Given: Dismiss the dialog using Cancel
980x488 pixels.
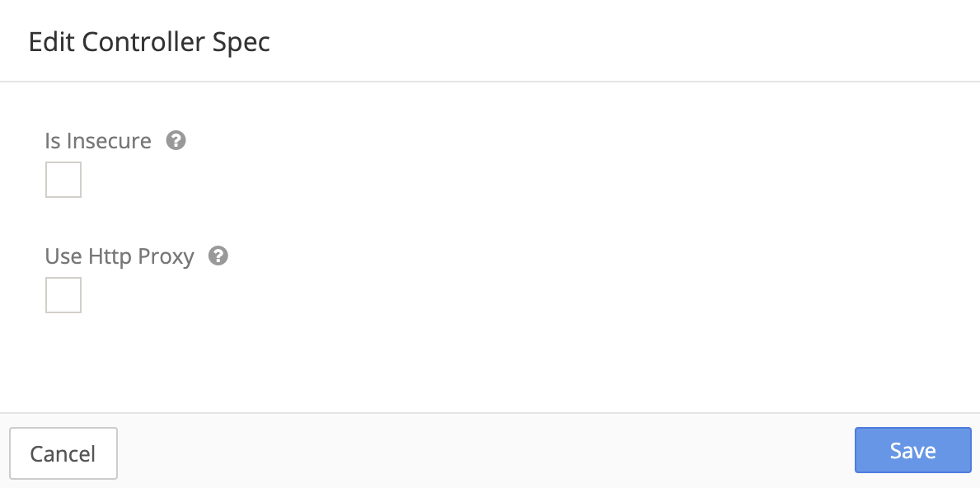Looking at the screenshot, I should [x=63, y=453].
